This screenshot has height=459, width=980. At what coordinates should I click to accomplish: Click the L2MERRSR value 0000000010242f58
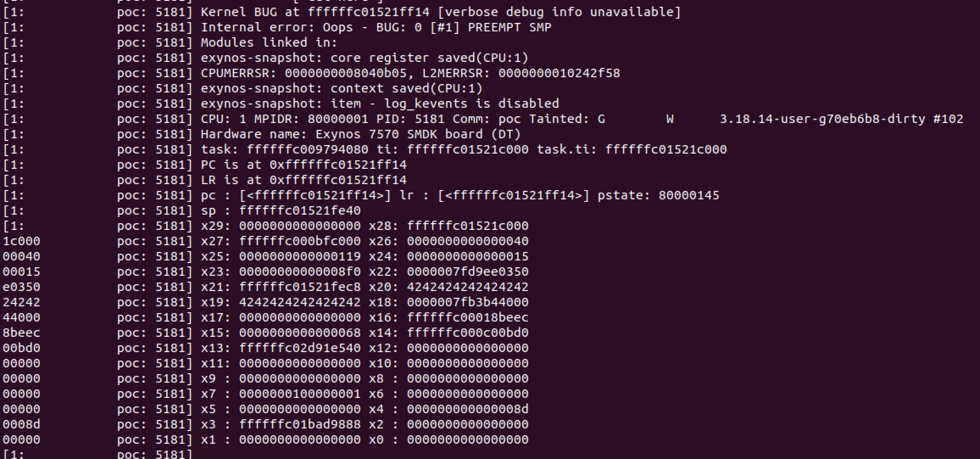tap(559, 73)
